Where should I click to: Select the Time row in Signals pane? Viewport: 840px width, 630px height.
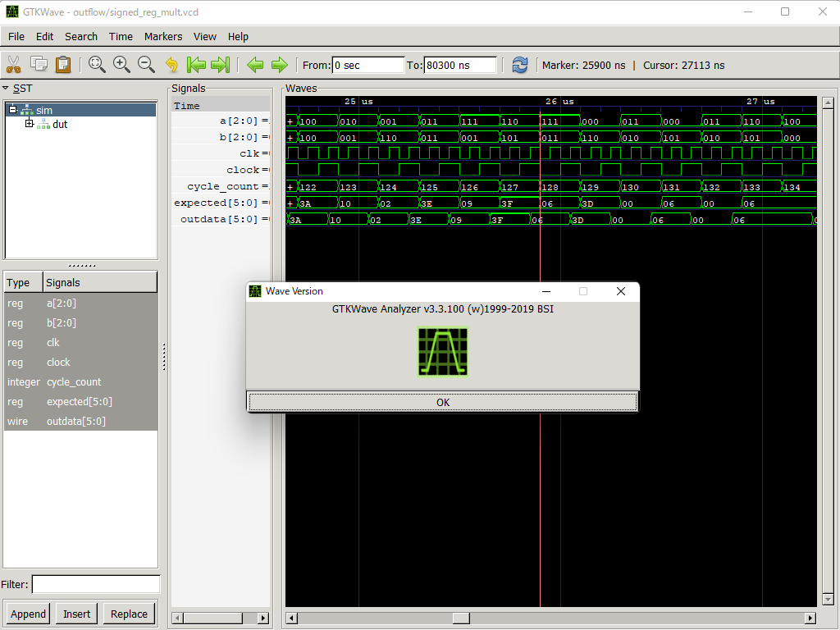tap(221, 106)
